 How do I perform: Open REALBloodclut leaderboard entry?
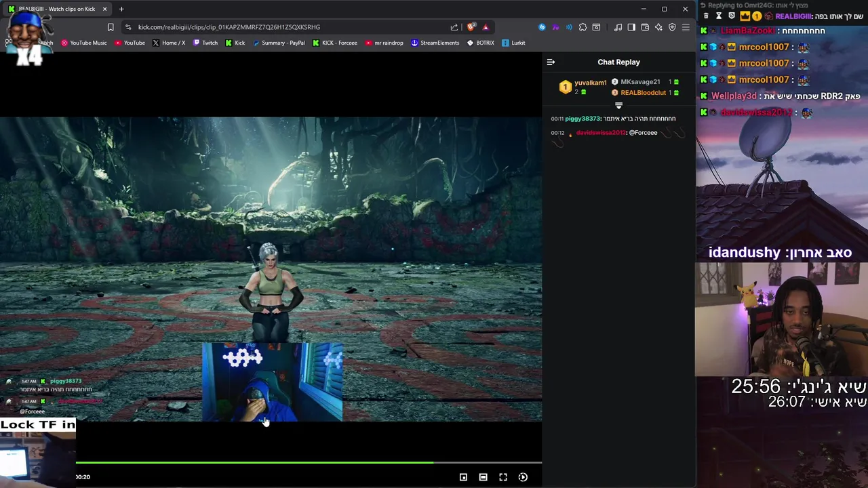click(645, 93)
